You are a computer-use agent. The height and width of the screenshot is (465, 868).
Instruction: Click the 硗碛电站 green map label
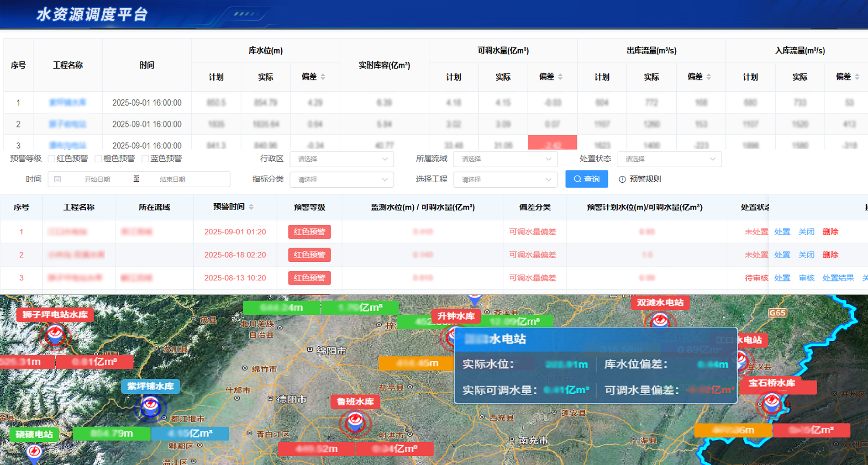34,434
